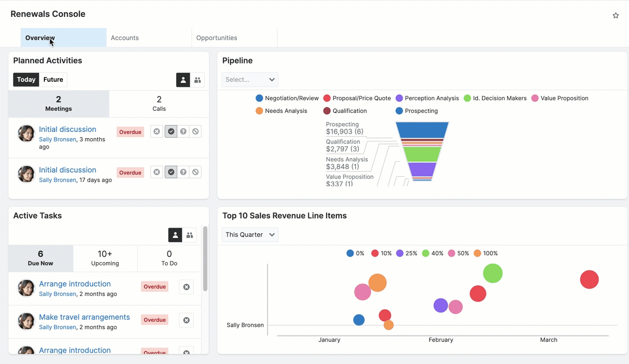Enable personal view in Planned Activities
The height and width of the screenshot is (364, 629).
tap(183, 80)
